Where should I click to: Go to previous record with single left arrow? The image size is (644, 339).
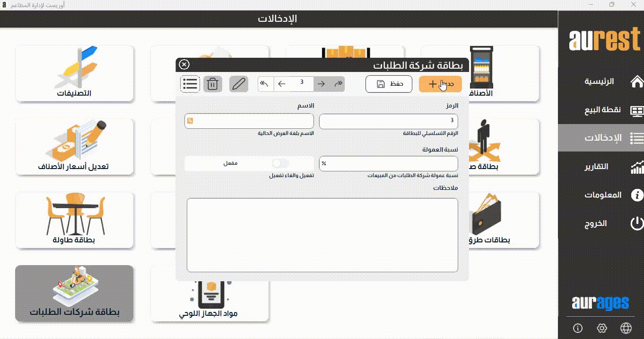click(x=282, y=84)
